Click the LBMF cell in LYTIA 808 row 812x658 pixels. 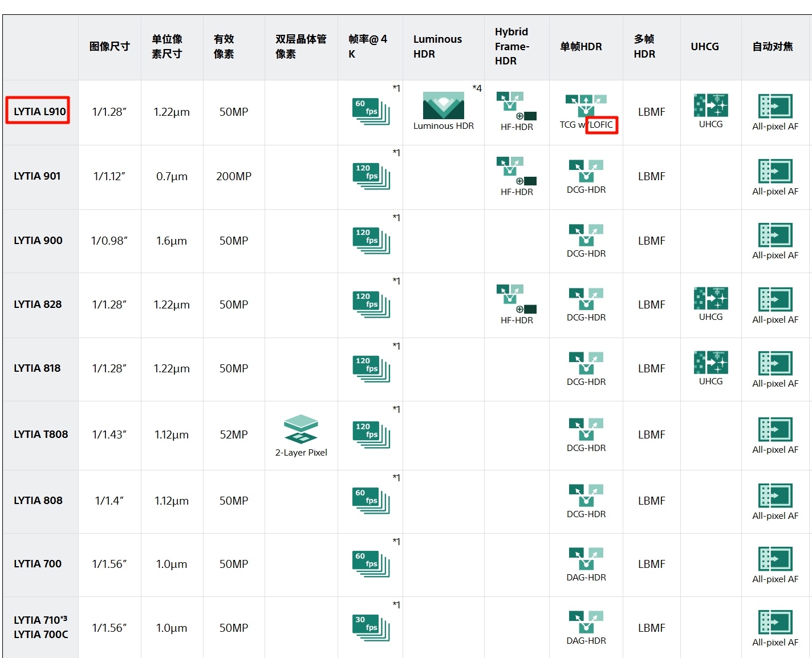(x=652, y=501)
